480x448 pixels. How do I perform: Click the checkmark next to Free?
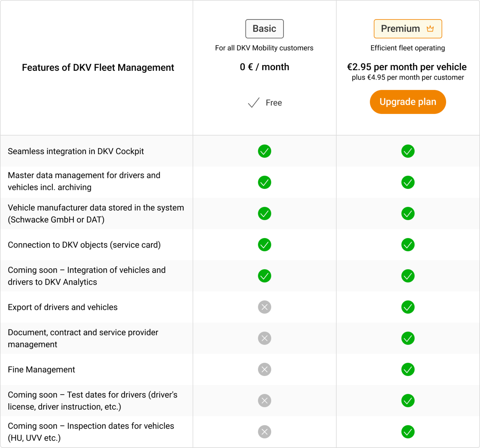[254, 102]
